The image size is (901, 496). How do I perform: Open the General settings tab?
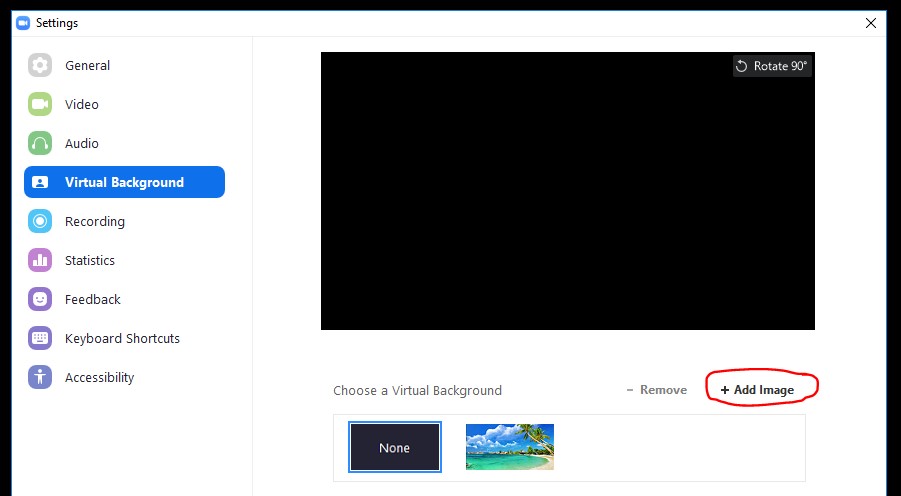(124, 65)
